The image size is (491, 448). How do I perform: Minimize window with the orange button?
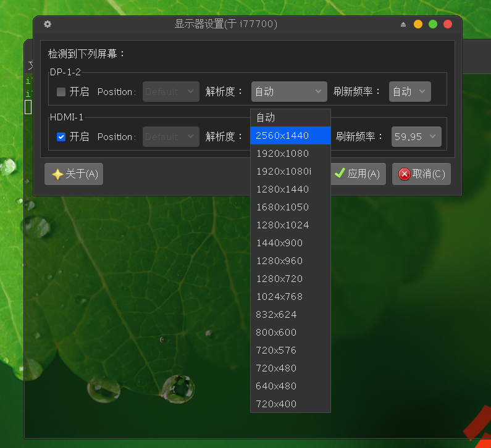pos(418,24)
